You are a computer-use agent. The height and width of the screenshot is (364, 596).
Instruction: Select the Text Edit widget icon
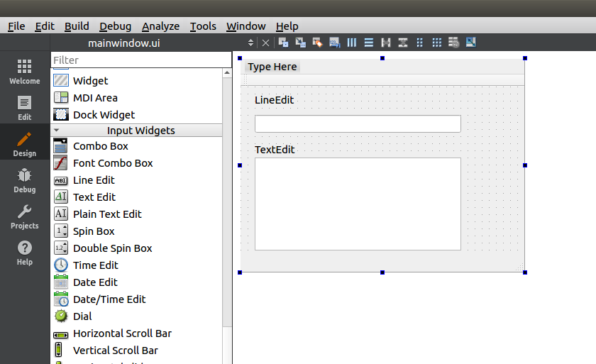[61, 197]
